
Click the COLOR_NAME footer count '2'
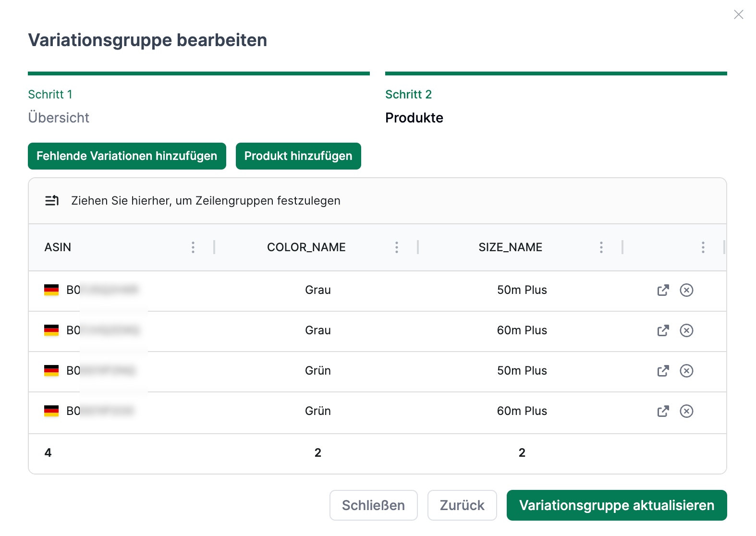[x=318, y=453]
